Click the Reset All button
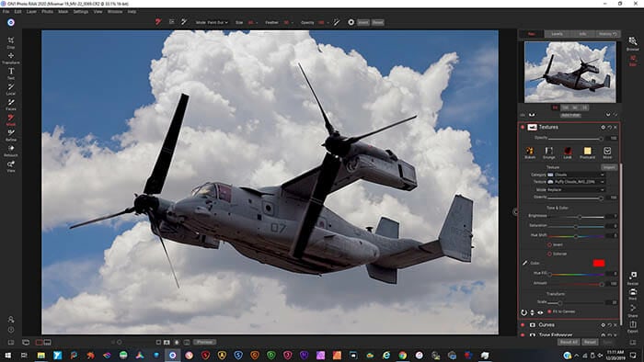Screen dimensions: 644x362 click(x=569, y=342)
